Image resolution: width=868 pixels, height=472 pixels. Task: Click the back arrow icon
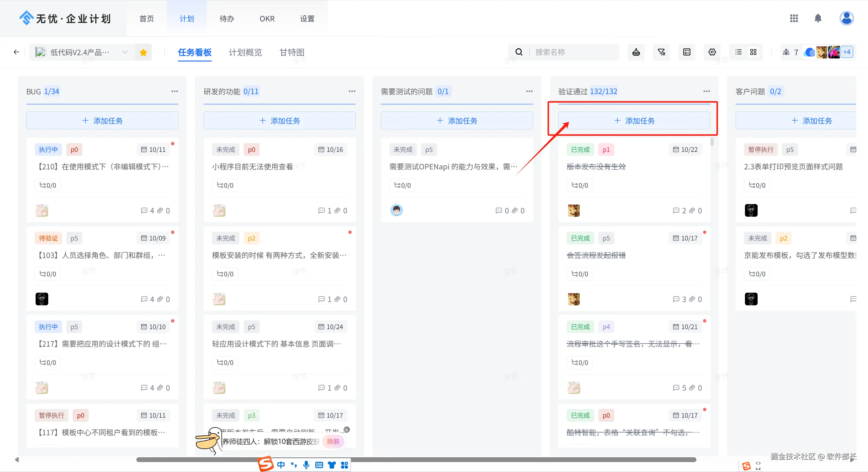click(x=16, y=52)
